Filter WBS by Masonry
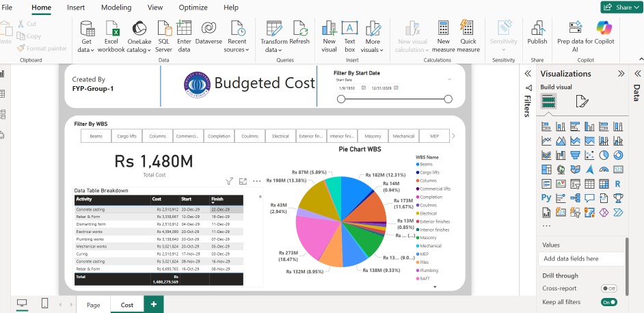This screenshot has height=313, width=644. pos(373,136)
